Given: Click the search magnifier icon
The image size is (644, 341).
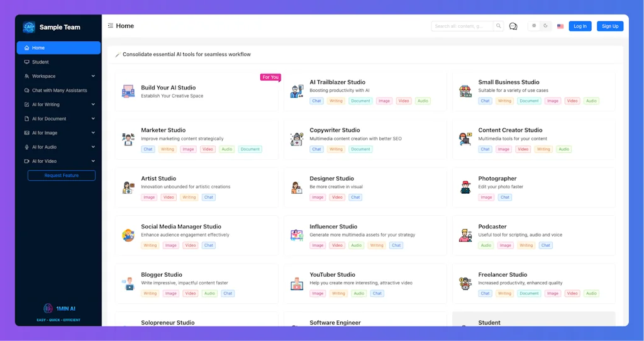Looking at the screenshot, I should (498, 26).
